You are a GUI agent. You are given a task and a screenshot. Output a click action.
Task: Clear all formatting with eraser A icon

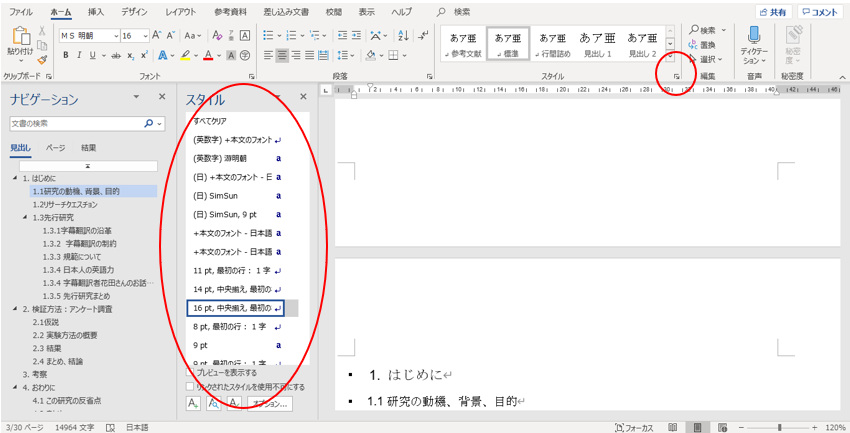click(217, 36)
